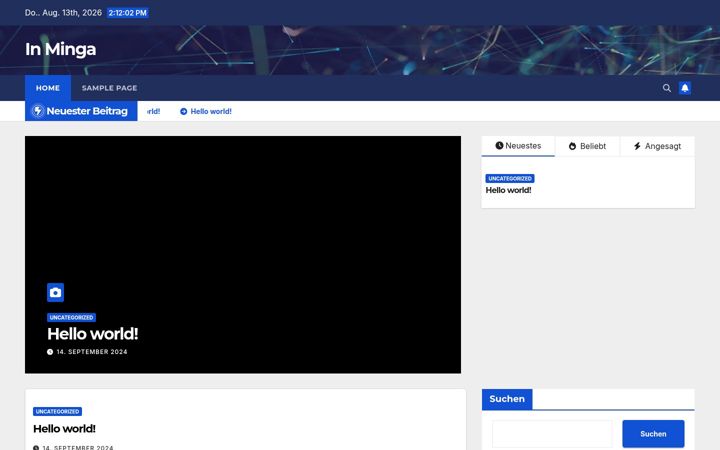Click the Suchen widget heading
Viewport: 720px width, 450px height.
coord(507,399)
